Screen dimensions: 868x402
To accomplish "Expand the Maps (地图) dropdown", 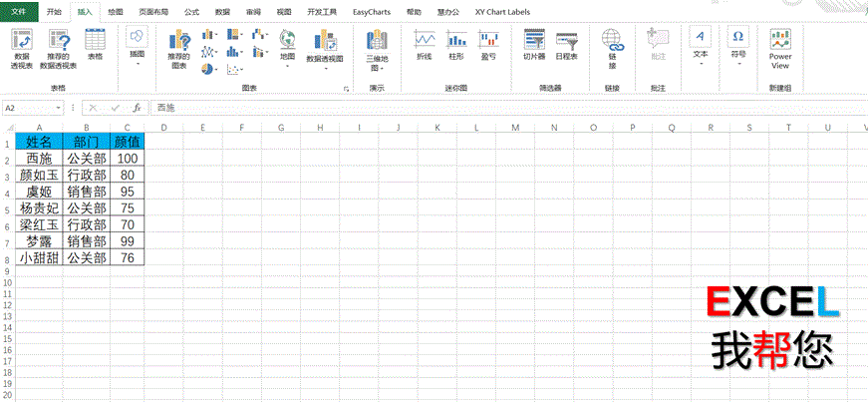I will [287, 48].
